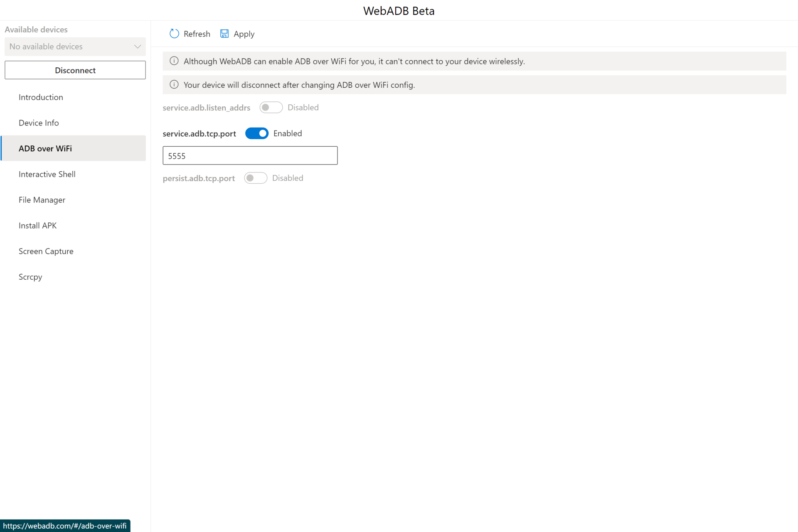Select the Introduction menu item
This screenshot has width=798, height=532.
(41, 97)
